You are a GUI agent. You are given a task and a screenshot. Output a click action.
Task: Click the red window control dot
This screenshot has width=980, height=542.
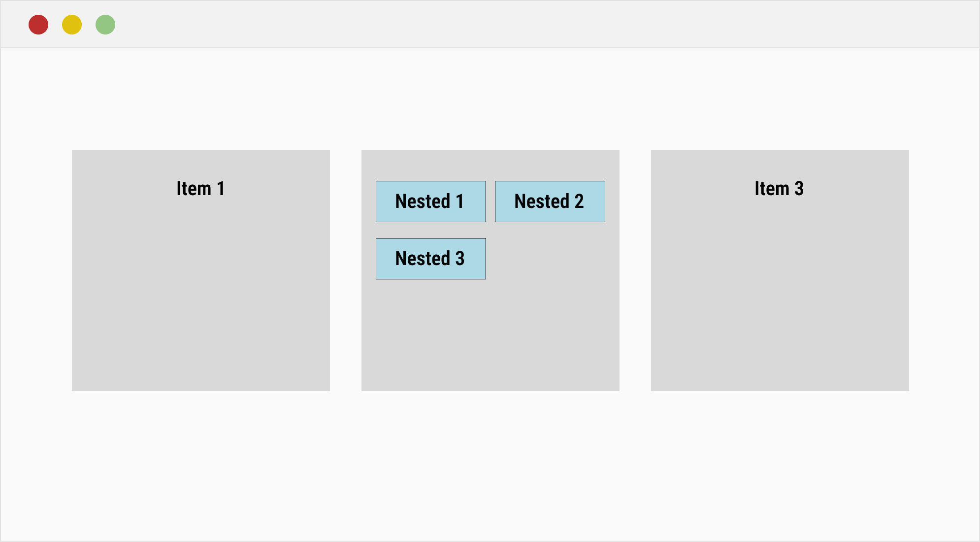(x=39, y=24)
